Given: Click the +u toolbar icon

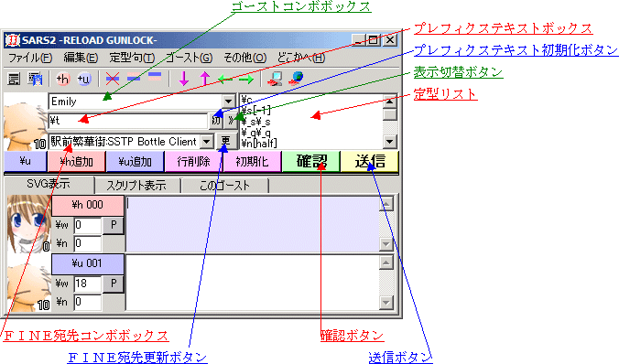Looking at the screenshot, I should pyautogui.click(x=83, y=79).
